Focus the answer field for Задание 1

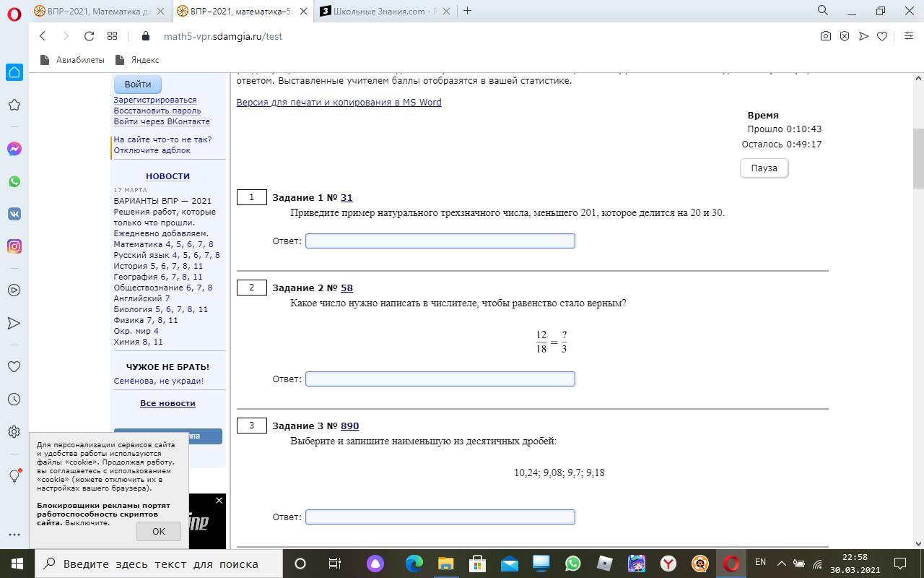(440, 241)
